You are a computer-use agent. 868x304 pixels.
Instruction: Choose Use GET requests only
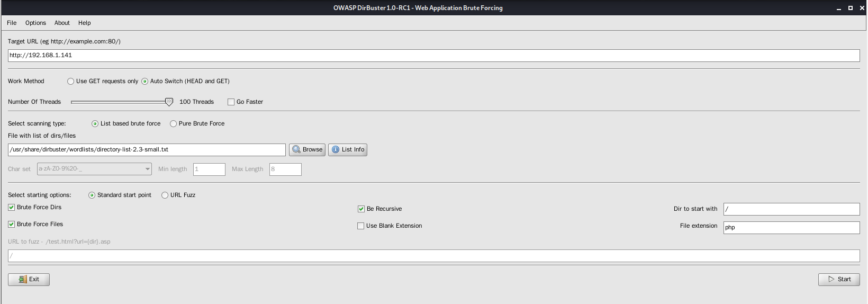tap(70, 81)
